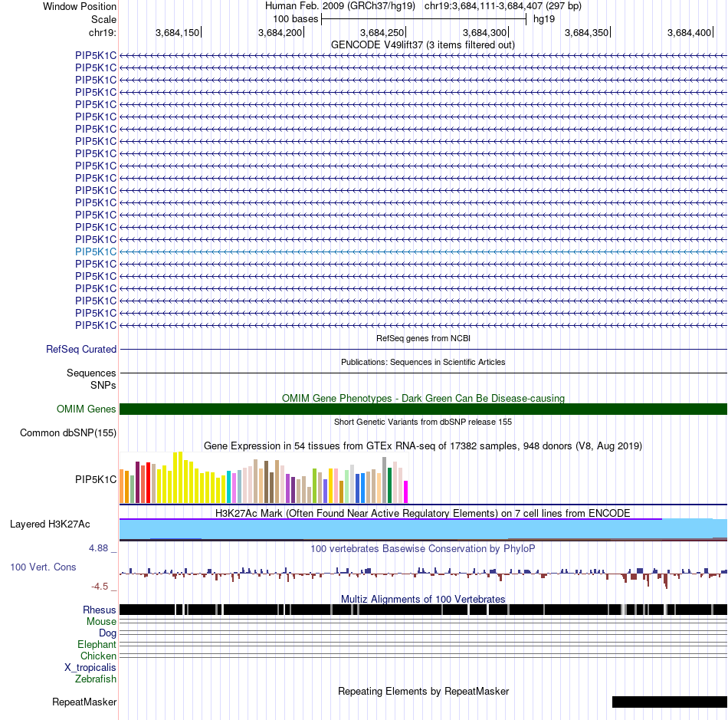Screen dimensions: 728x720
Task: Select the Scale track label
Action: pos(103,19)
